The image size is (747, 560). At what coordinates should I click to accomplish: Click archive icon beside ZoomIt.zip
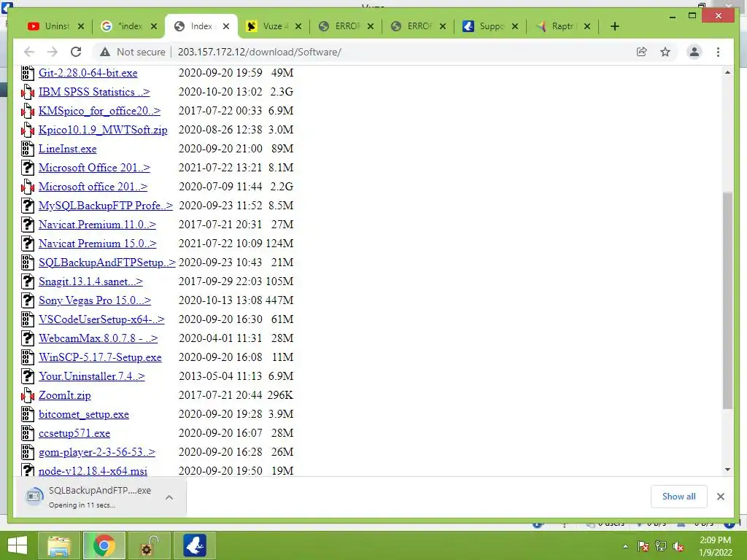click(x=28, y=395)
